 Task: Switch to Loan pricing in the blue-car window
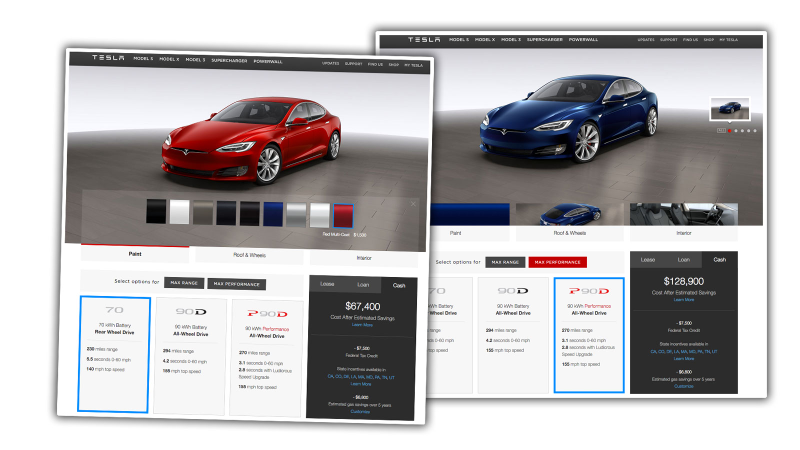684,260
